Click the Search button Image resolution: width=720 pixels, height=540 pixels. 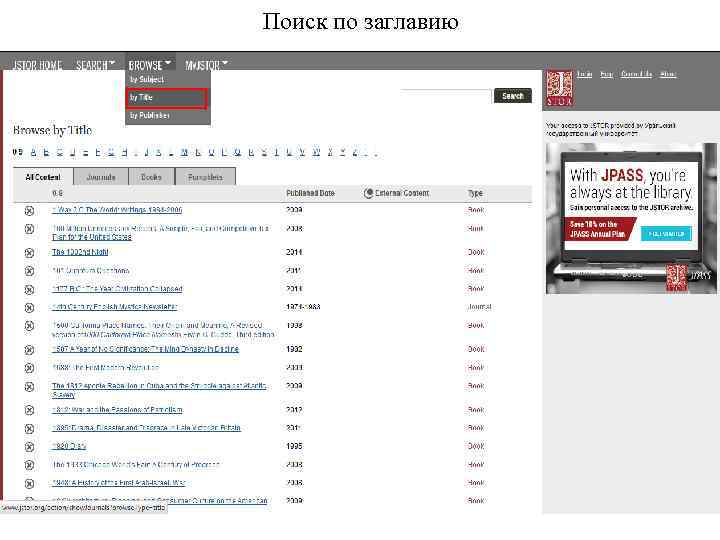pos(512,96)
